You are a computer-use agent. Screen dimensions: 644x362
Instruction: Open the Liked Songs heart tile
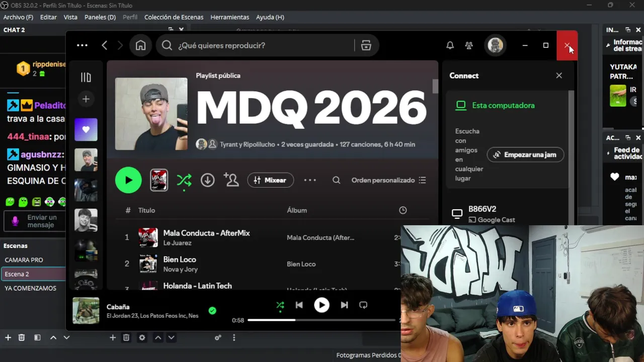(x=86, y=130)
